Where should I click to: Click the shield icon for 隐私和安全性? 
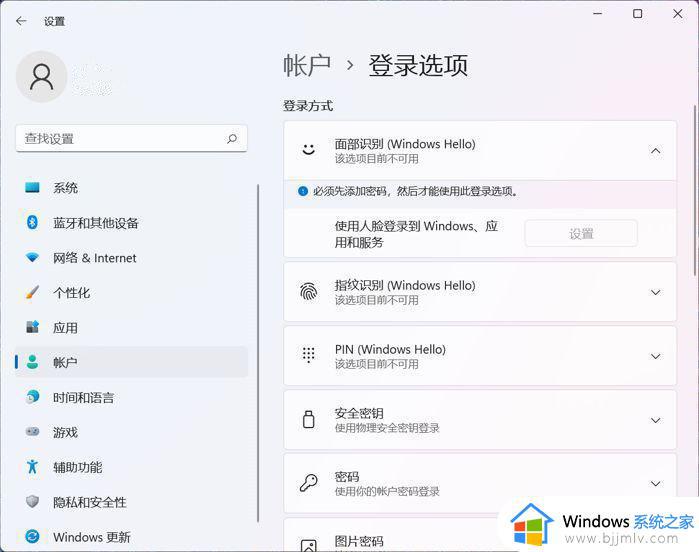point(32,502)
